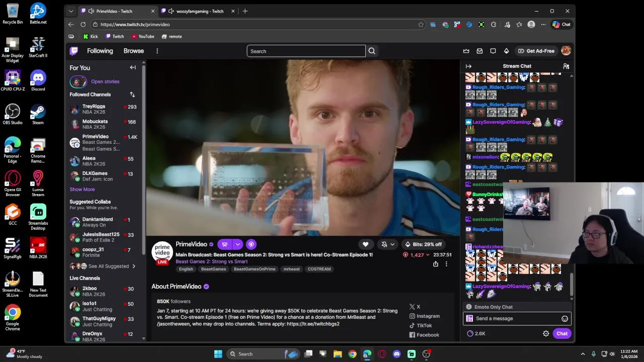Click the COSTREAM tag
The image size is (644, 362).
point(319,269)
